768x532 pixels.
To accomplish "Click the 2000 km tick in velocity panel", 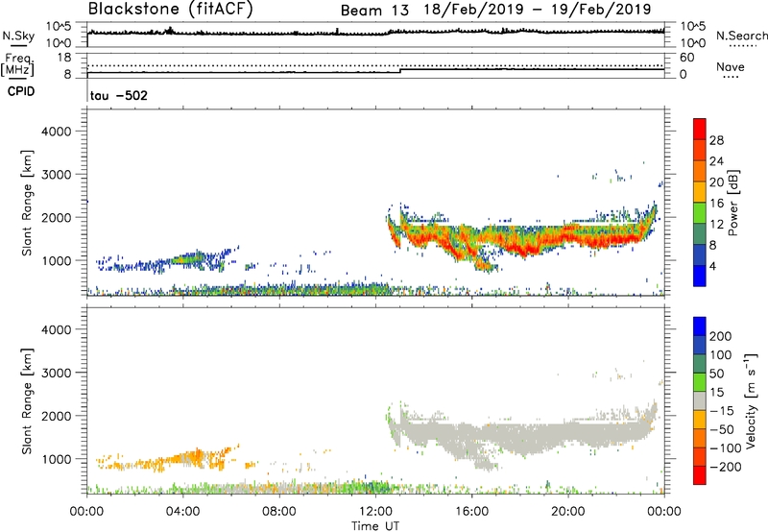I will click(57, 416).
